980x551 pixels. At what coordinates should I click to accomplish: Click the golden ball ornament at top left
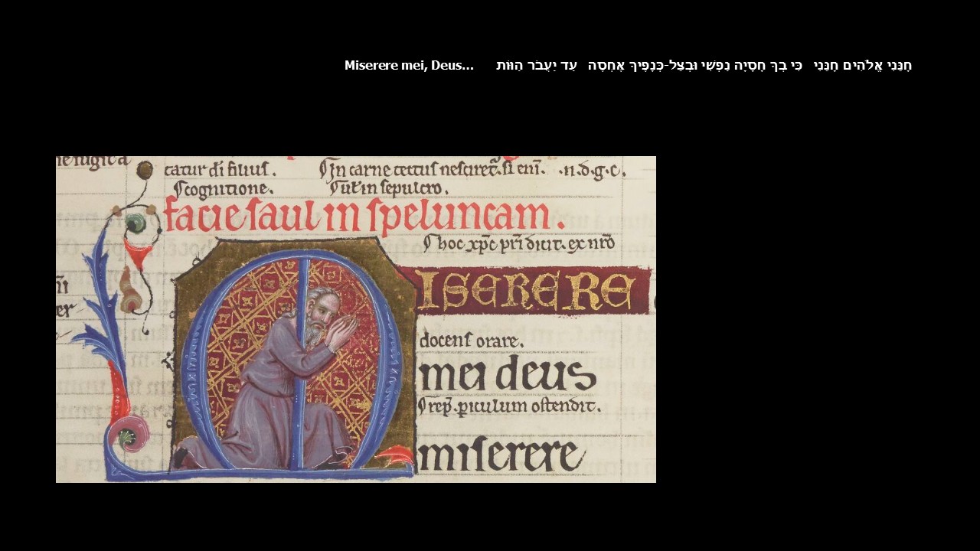[x=144, y=169]
